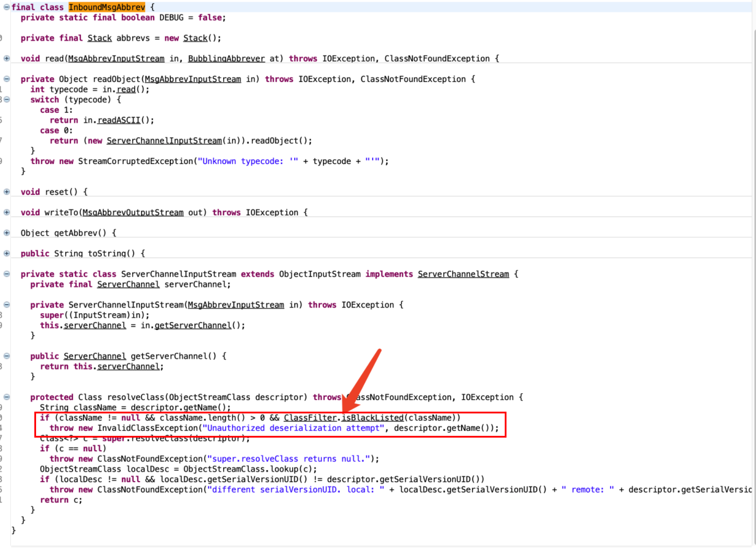Collapse the switch (typecode) block
This screenshot has height=548, width=756.
7,100
